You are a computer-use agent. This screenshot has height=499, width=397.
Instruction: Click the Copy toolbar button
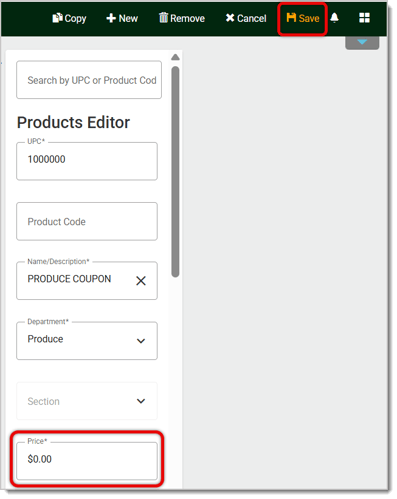69,18
